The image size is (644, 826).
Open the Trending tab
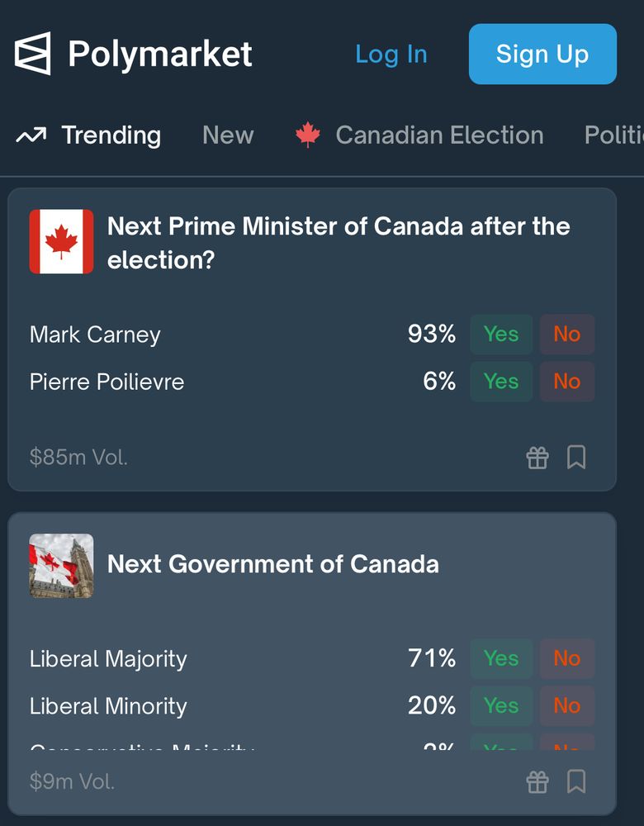110,135
